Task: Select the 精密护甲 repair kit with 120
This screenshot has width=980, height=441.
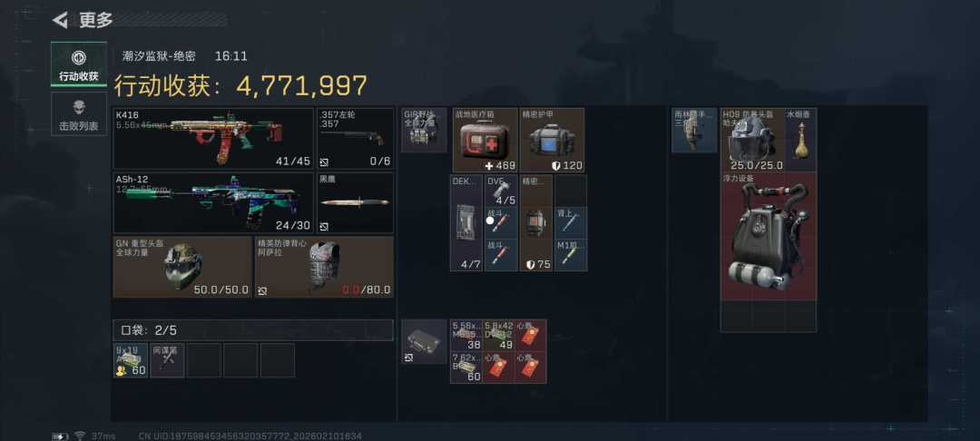Action: 552,140
